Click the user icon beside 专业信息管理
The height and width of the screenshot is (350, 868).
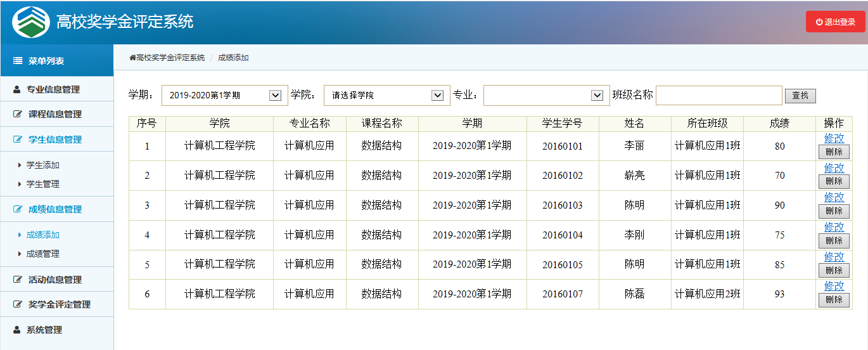tap(17, 89)
